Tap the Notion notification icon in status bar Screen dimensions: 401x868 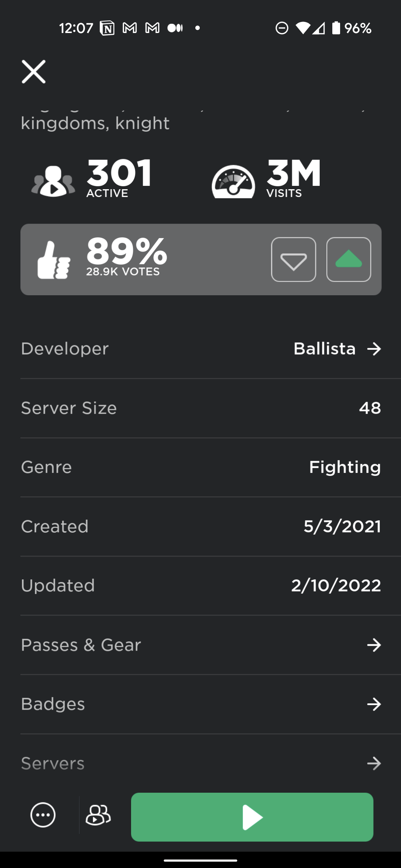pyautogui.click(x=107, y=28)
